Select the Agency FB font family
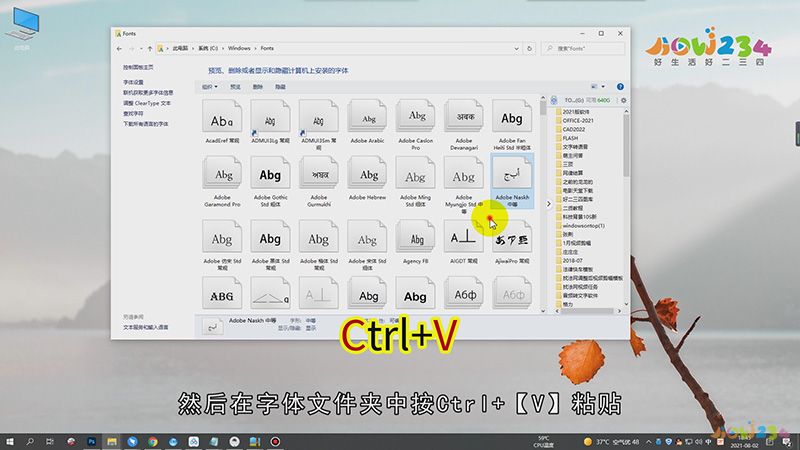Viewport: 800px width, 450px height. point(415,237)
